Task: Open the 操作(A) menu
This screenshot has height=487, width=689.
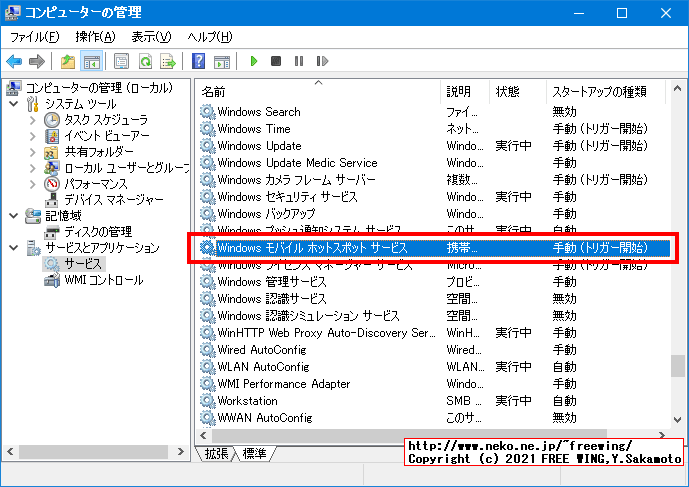Action: point(95,37)
